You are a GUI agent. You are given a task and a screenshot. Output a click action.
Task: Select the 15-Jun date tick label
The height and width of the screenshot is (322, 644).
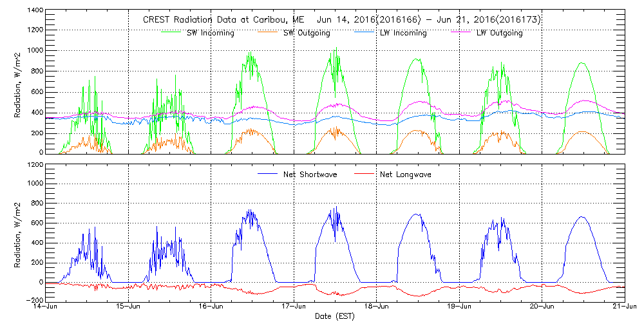129,308
